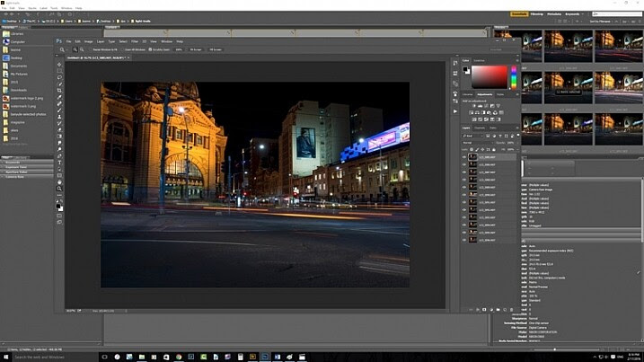Switch to the Channels tab
The height and width of the screenshot is (362, 644).
pyautogui.click(x=480, y=128)
